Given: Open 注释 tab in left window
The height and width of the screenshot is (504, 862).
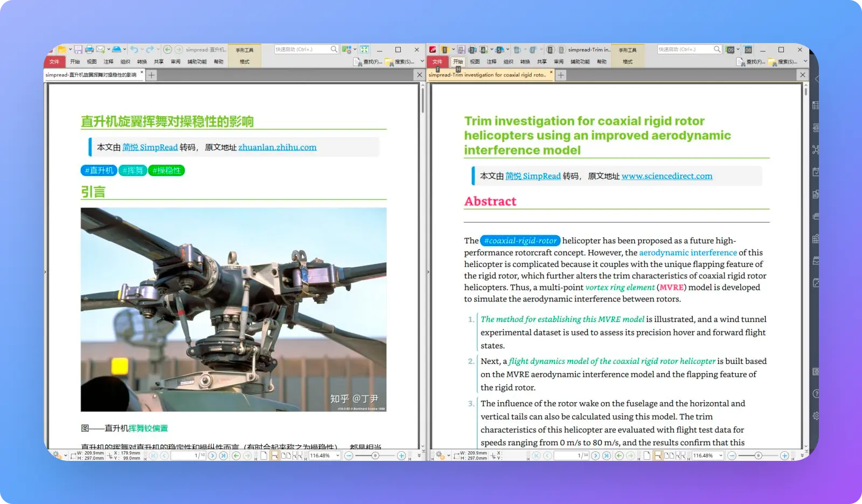Looking at the screenshot, I should tap(108, 62).
